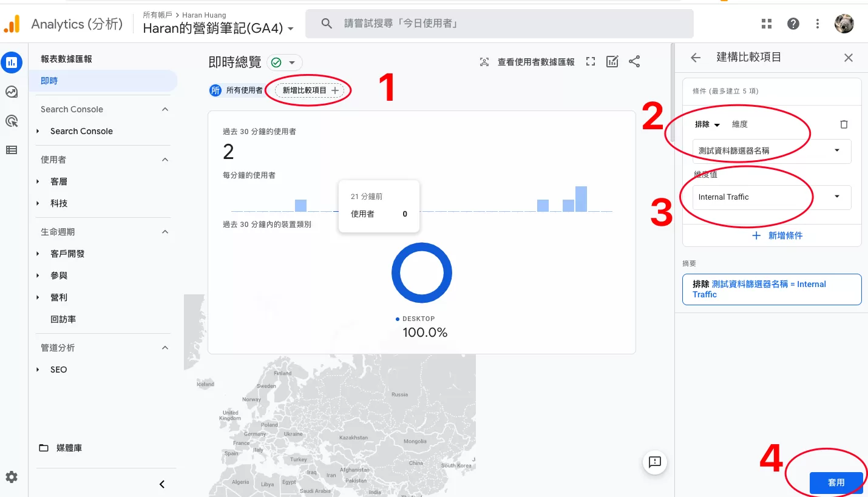
Task: Open the Advertising icon in left rail
Action: click(x=12, y=121)
